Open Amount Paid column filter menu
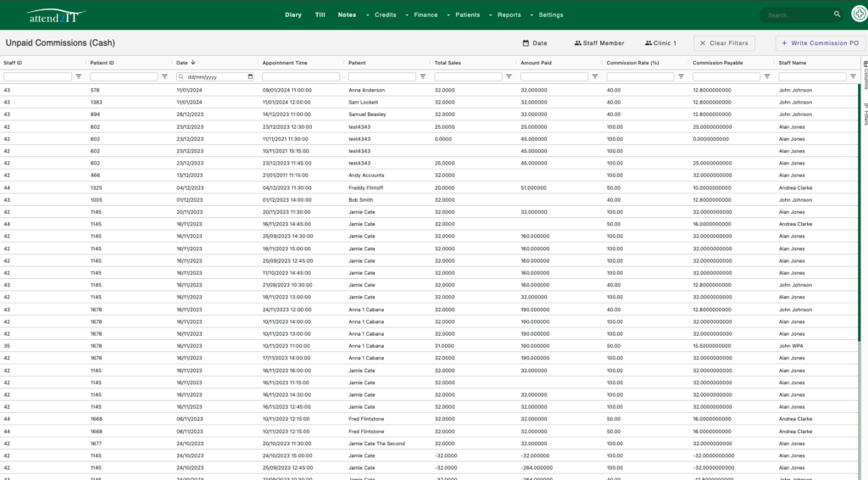 coord(595,76)
